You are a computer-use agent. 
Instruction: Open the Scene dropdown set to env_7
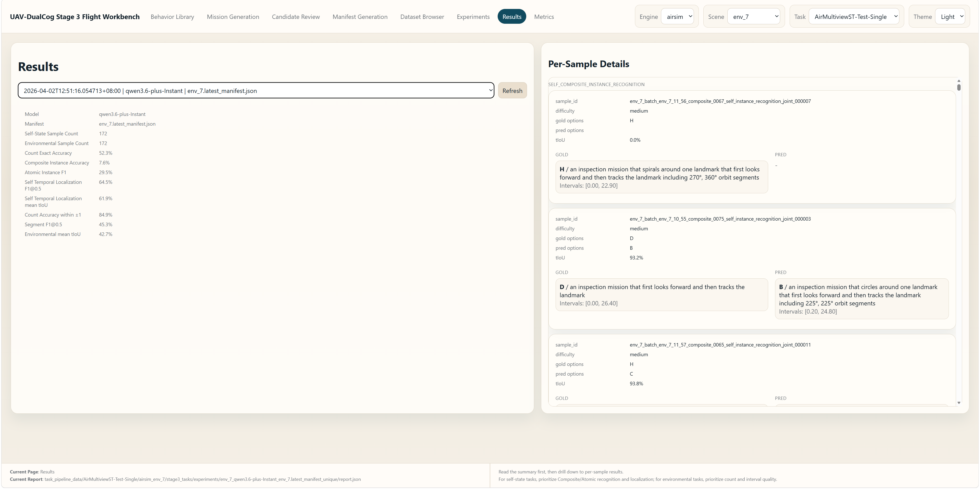pos(754,16)
